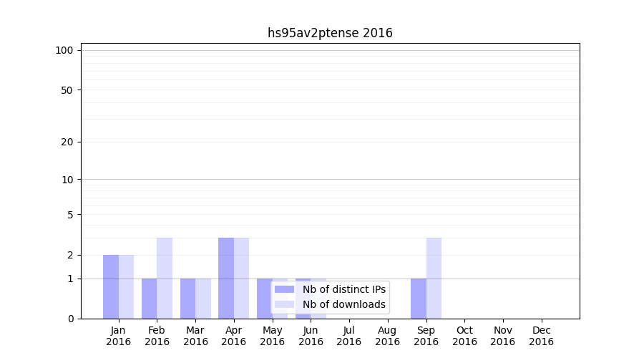Click the September distinct IPs bar
The width and height of the screenshot is (644, 358).
point(419,299)
